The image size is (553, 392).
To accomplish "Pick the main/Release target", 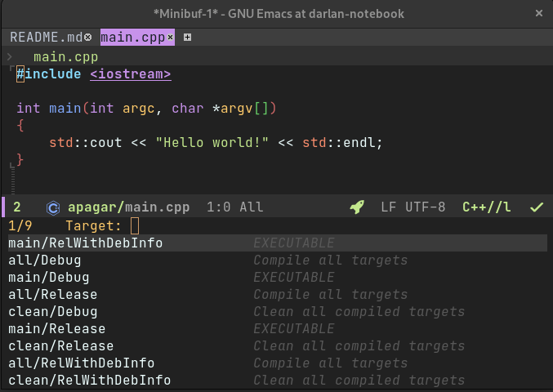I will (278, 328).
